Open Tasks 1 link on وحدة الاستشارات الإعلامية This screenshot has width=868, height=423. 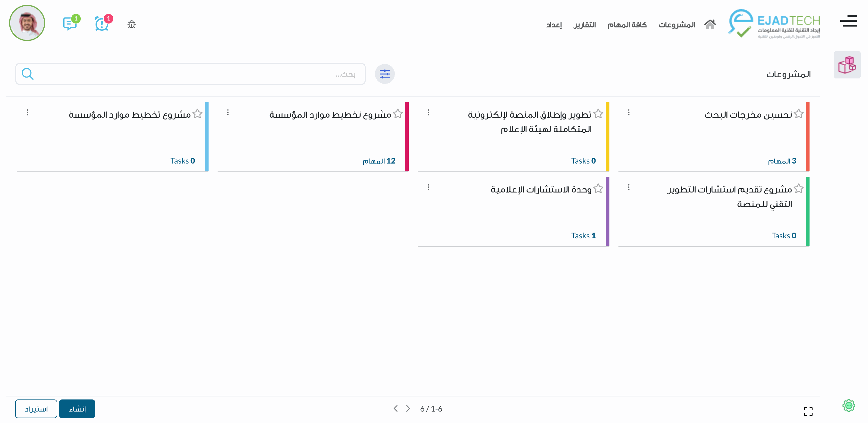pos(583,235)
